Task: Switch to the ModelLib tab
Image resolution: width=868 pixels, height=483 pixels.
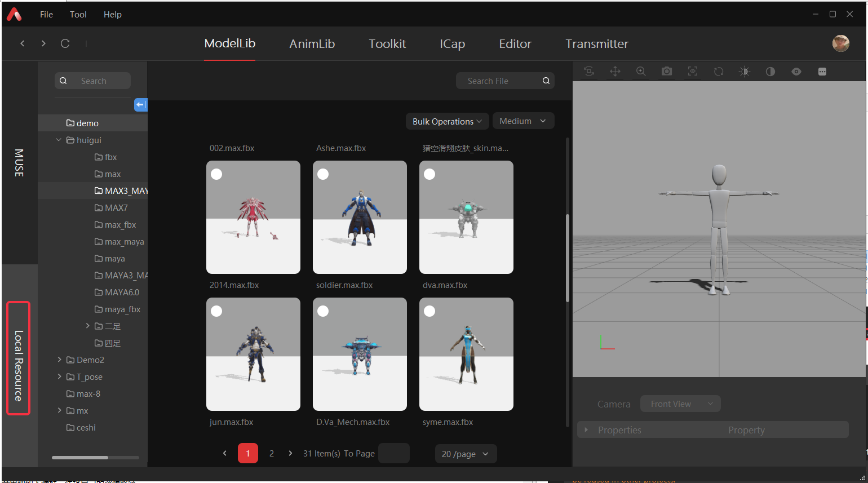Action: tap(230, 43)
